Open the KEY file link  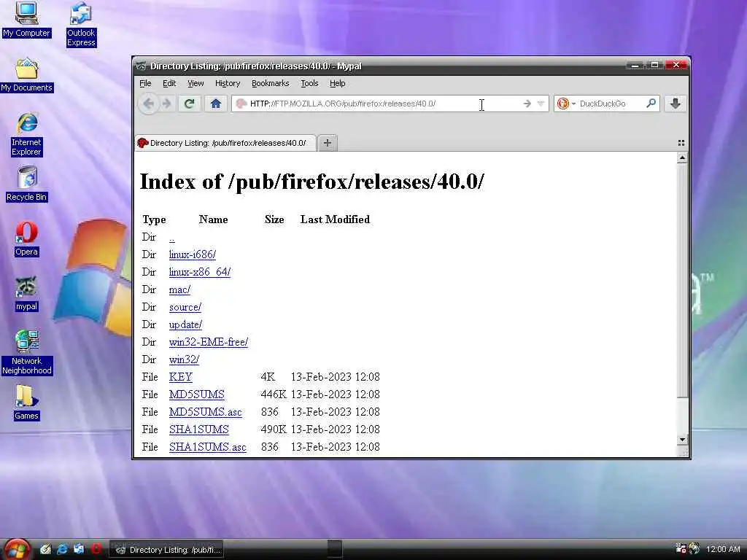(x=181, y=377)
